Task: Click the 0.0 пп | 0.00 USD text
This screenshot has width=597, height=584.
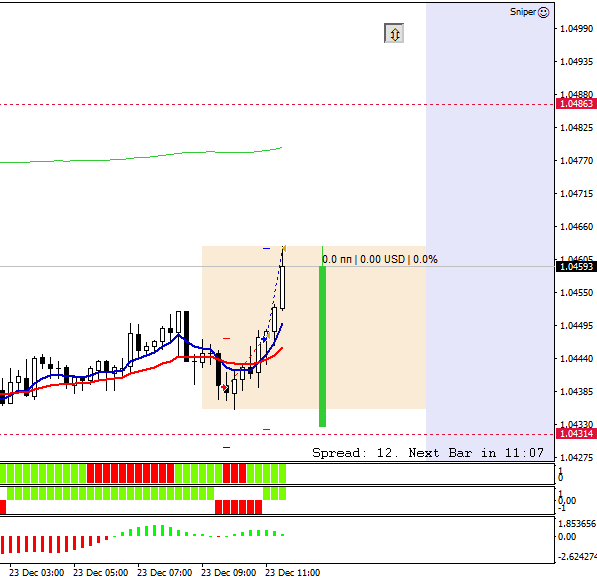Action: [x=364, y=259]
